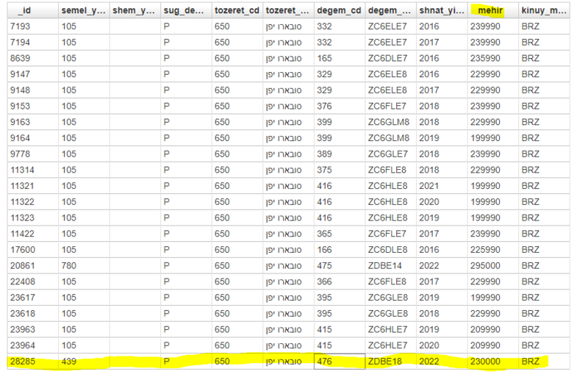Click the degem_cd cell 366
Image resolution: width=588 pixels, height=388 pixels.
click(x=340, y=281)
